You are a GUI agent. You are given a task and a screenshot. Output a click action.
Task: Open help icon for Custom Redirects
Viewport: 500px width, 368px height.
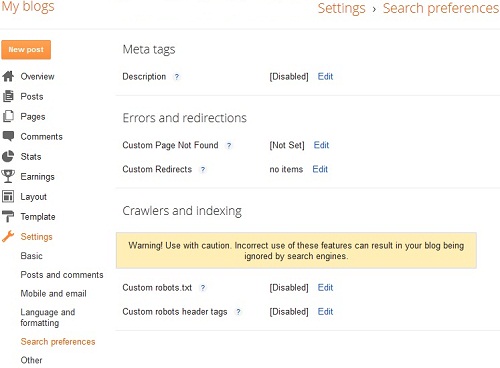click(x=203, y=169)
